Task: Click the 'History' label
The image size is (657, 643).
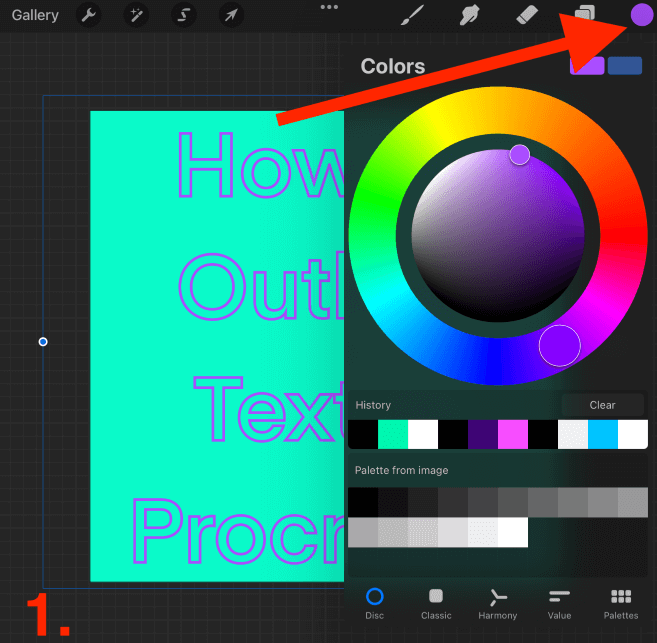Action: tap(373, 405)
